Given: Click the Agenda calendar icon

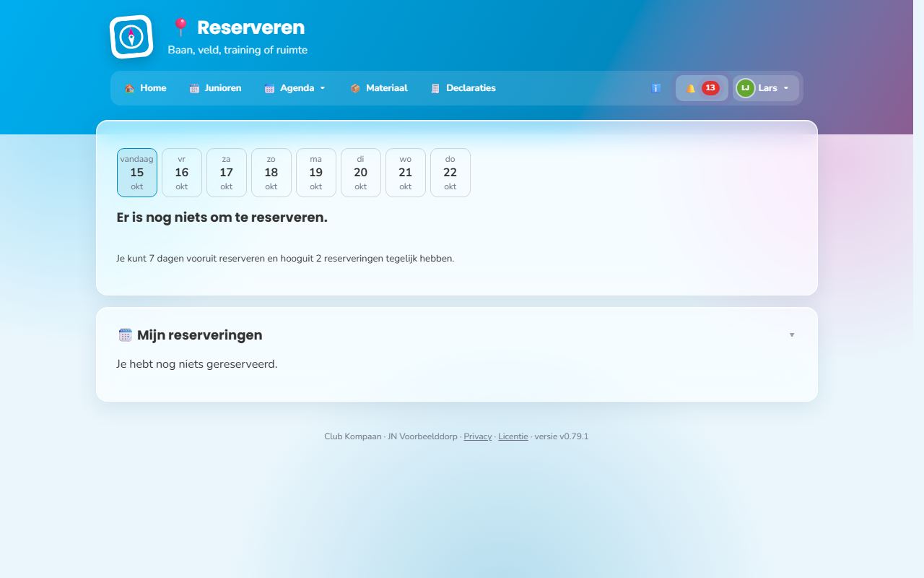Looking at the screenshot, I should point(269,88).
